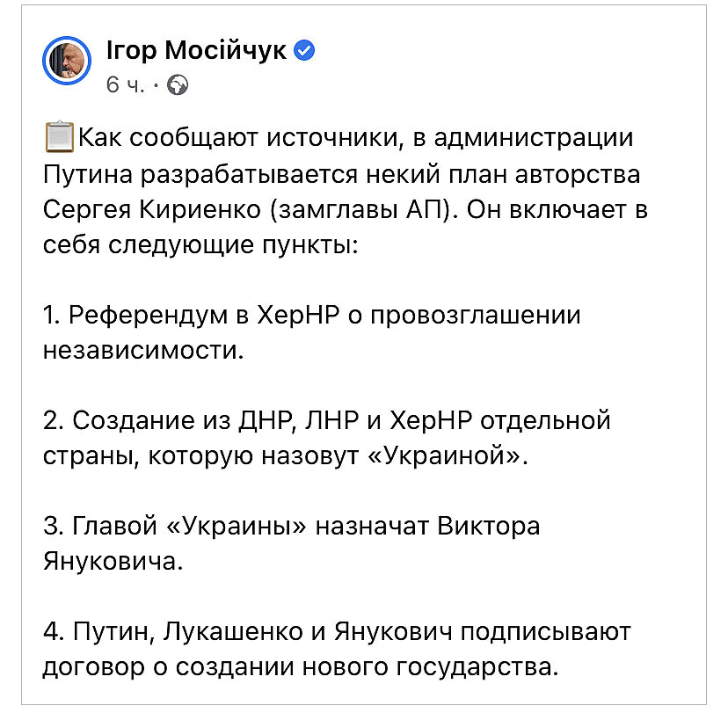Click "ЛНР" in point 2
This screenshot has height=713, width=728.
point(327,420)
